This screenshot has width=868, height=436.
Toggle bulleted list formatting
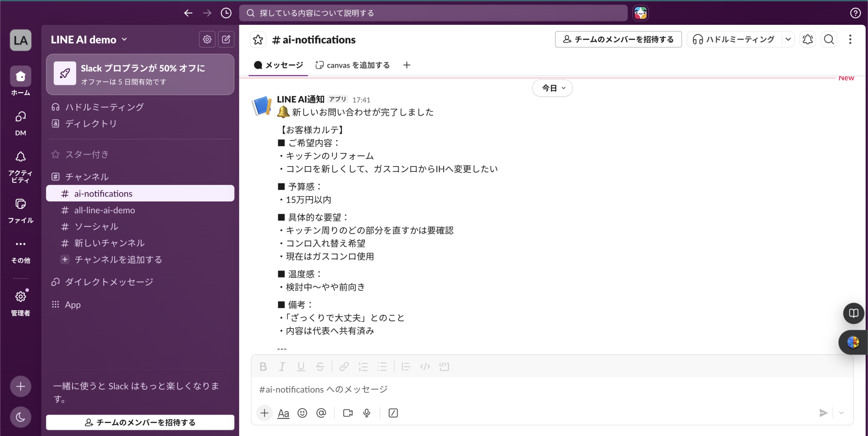tap(382, 366)
